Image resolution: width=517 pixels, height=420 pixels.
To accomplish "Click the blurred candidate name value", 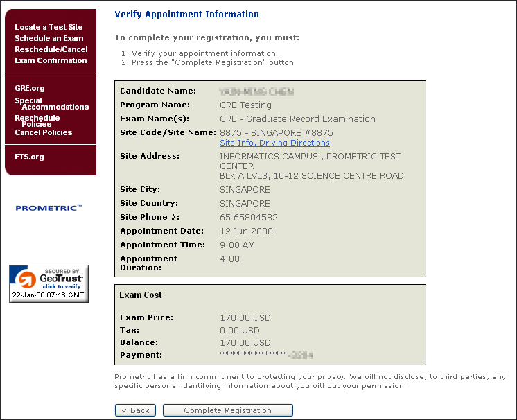I will pyautogui.click(x=256, y=91).
